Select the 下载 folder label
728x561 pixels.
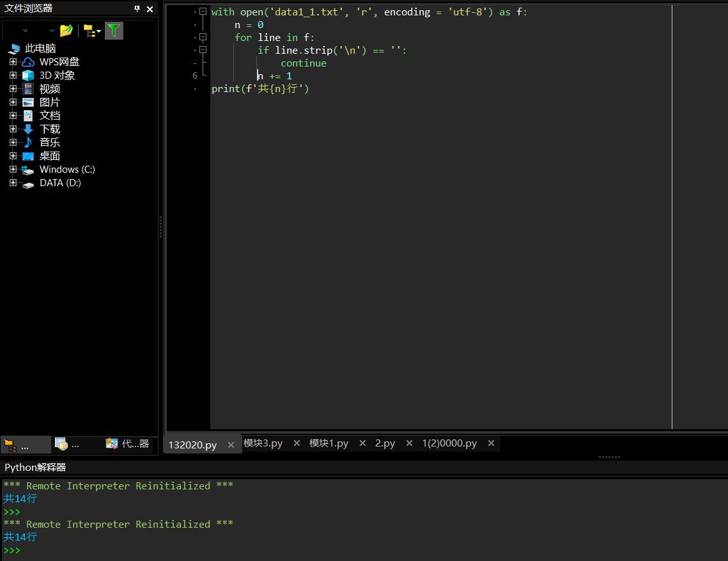(50, 129)
